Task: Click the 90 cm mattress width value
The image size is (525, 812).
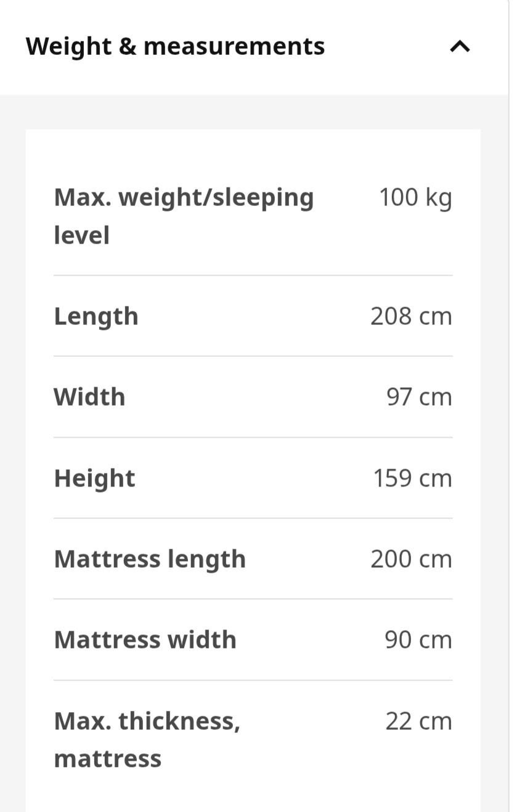Action: 418,640
